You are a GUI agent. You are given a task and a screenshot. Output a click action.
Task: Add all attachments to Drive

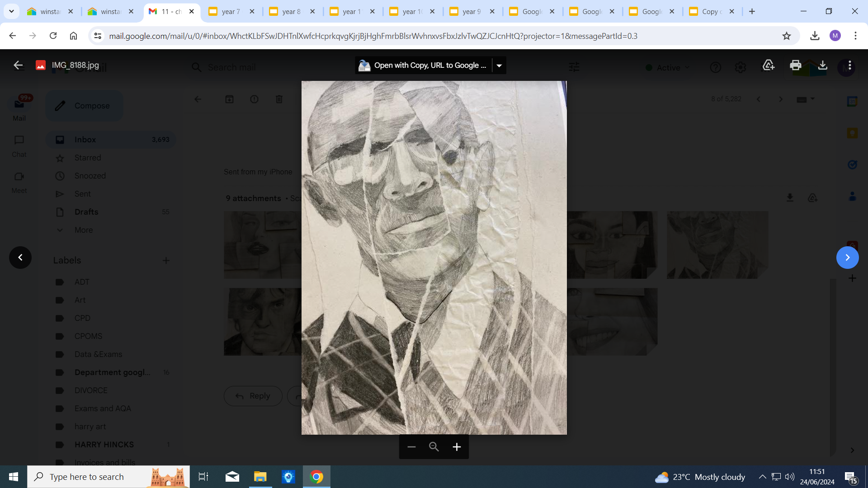(812, 198)
